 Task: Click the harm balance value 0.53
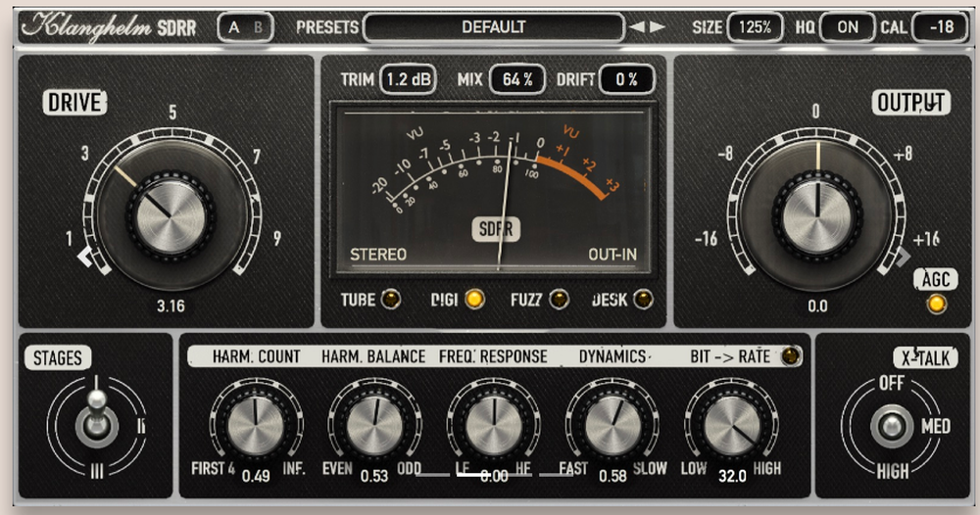[374, 476]
